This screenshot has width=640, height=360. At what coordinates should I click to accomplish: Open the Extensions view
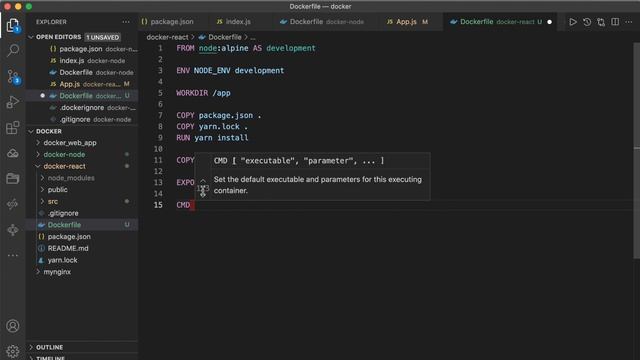pyautogui.click(x=13, y=128)
